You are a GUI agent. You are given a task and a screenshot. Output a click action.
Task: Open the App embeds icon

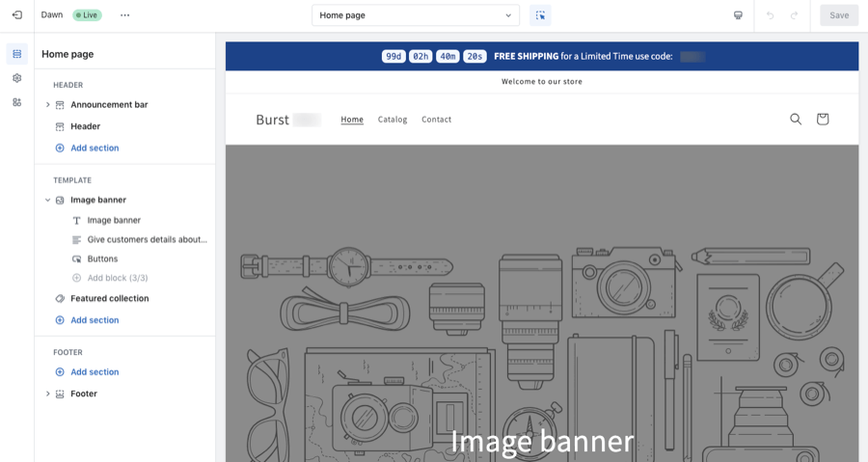16,102
